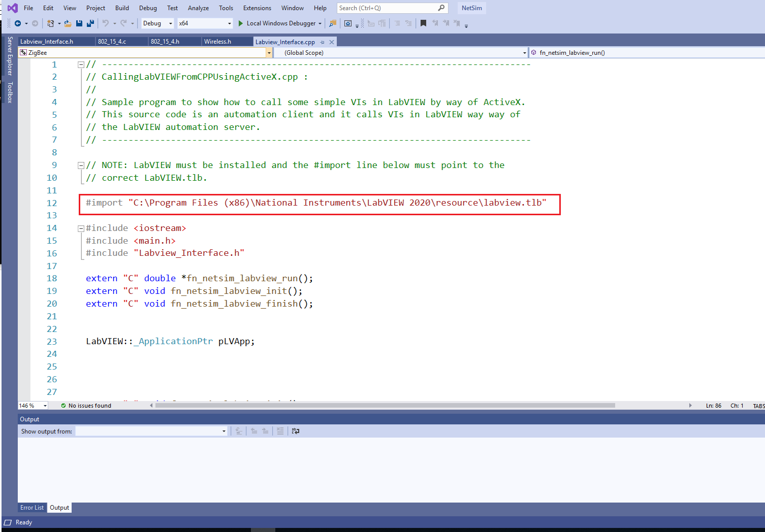Click the Open File folder icon
Screen dimensions: 765x532
pyautogui.click(x=68, y=23)
